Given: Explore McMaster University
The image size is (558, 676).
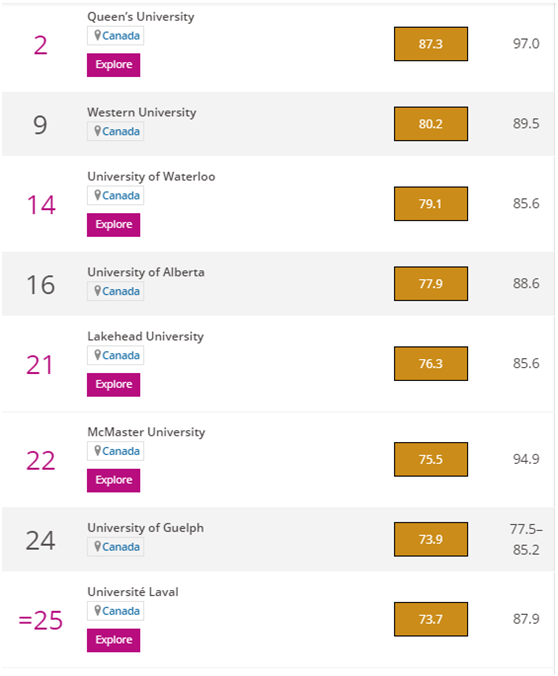Looking at the screenshot, I should (113, 481).
